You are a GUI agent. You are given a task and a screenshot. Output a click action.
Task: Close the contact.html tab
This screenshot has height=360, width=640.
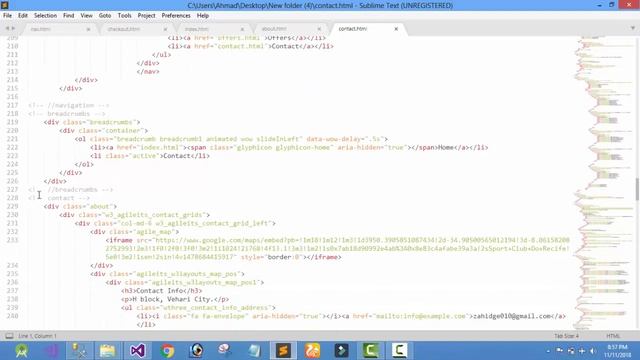point(396,29)
